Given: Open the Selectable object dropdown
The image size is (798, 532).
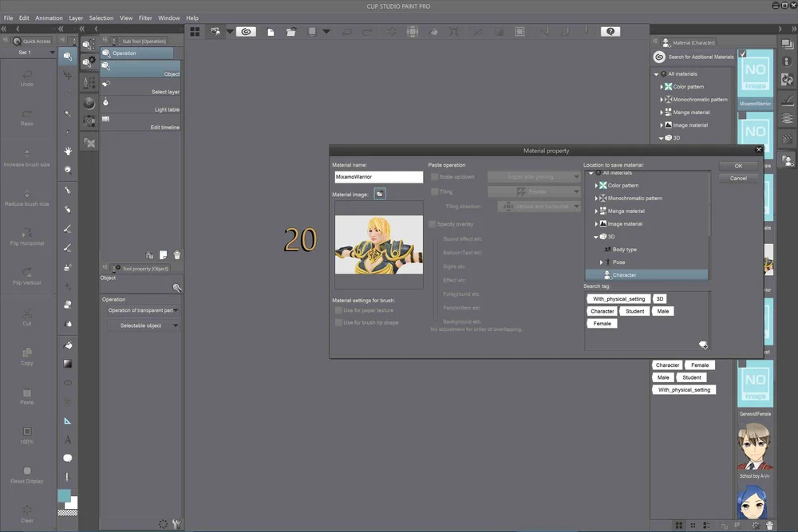Looking at the screenshot, I should tap(143, 325).
